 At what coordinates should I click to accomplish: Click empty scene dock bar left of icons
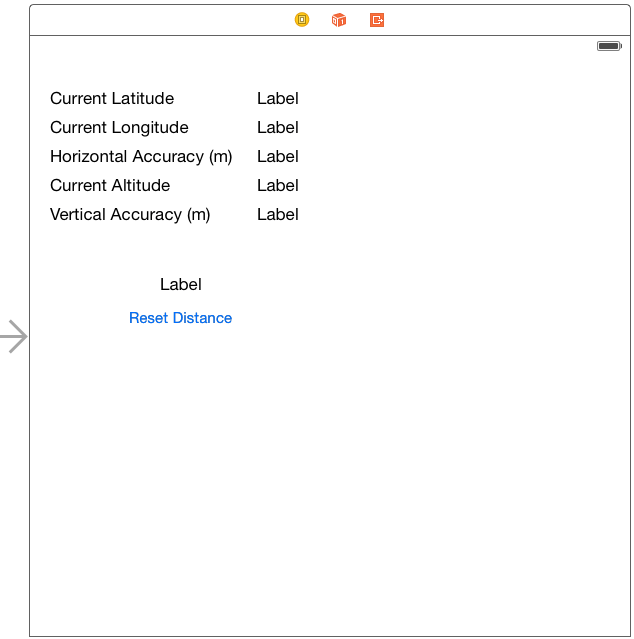(x=150, y=20)
